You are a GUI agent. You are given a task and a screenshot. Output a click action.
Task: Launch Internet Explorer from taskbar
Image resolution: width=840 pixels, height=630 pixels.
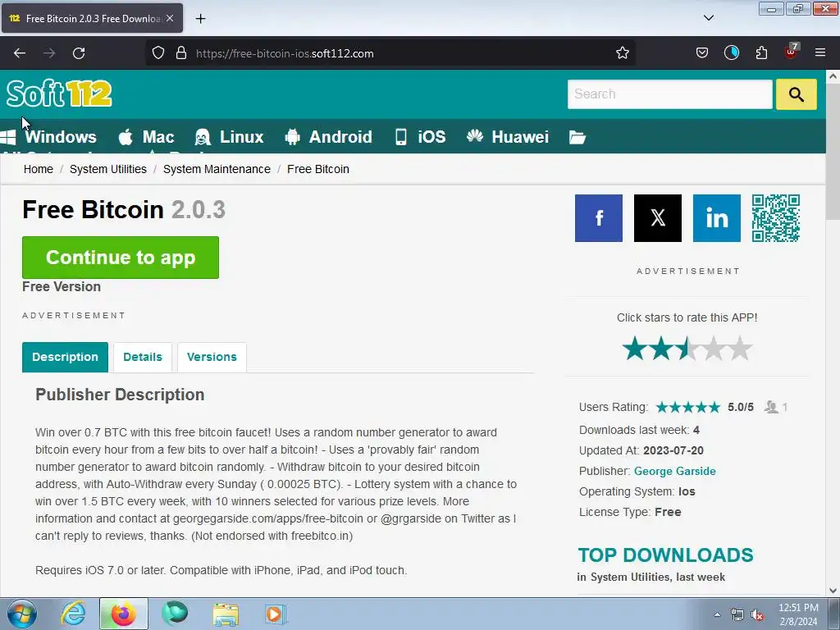[x=73, y=614]
